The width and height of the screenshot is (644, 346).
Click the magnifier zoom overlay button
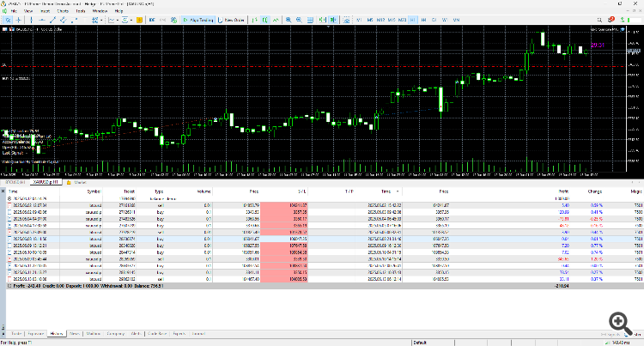pyautogui.click(x=621, y=324)
